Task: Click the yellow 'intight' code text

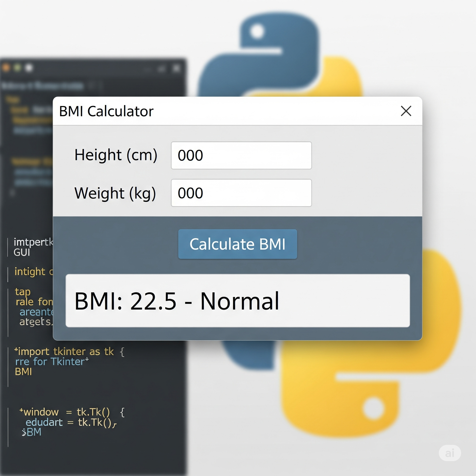Action: pyautogui.click(x=30, y=272)
